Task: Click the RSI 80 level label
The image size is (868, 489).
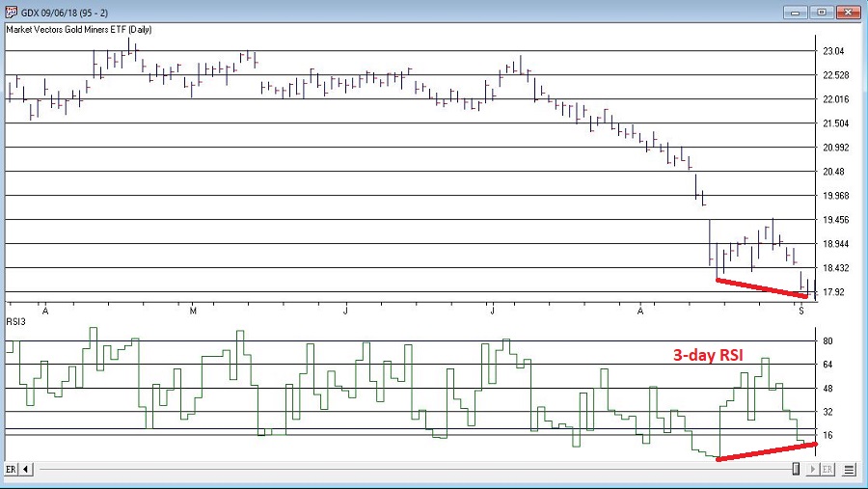Action: [827, 341]
